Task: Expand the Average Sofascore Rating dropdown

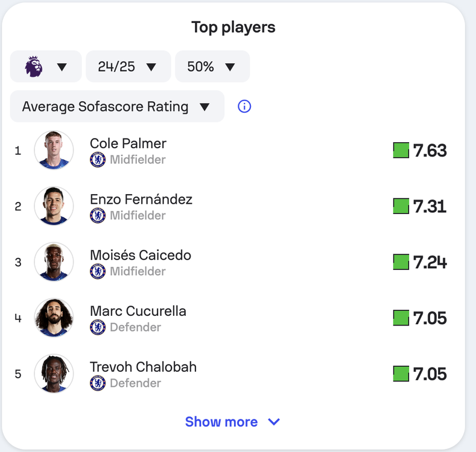Action: pyautogui.click(x=117, y=107)
